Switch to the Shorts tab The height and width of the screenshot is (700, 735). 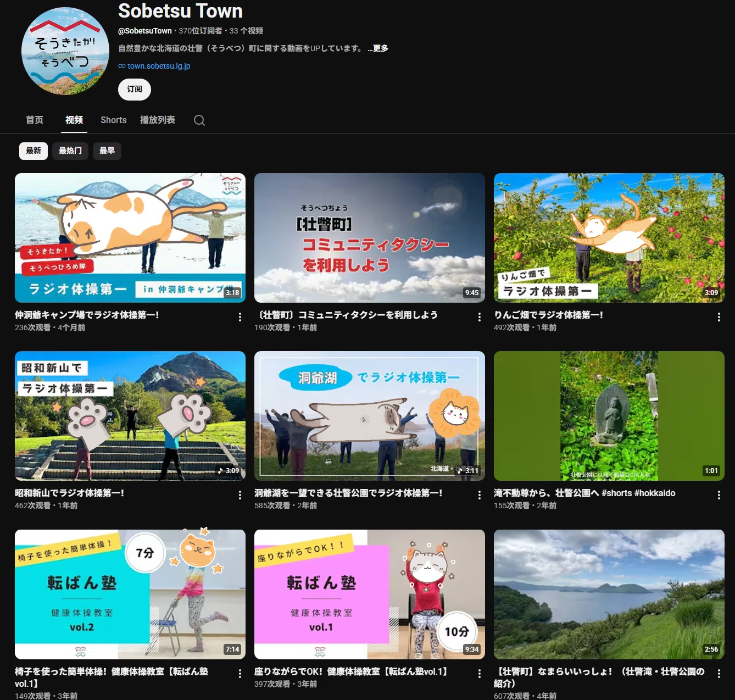point(114,120)
